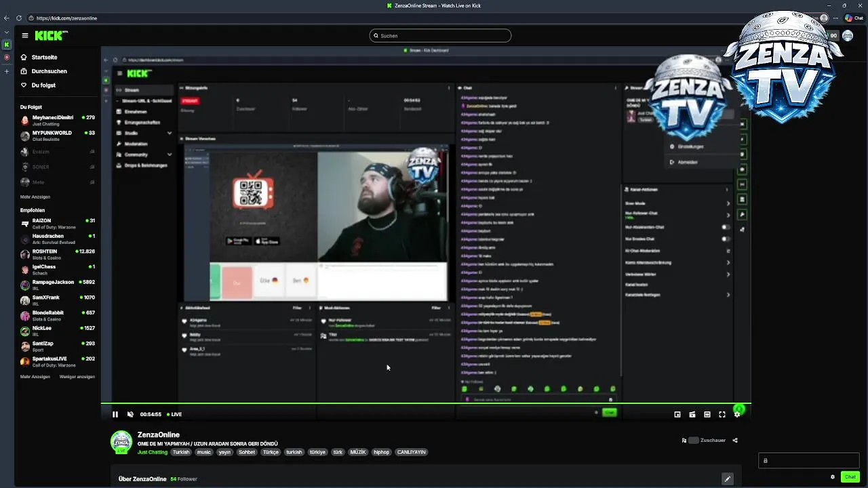Open recommended channel IgelChess
The height and width of the screenshot is (488, 868).
[x=58, y=270]
